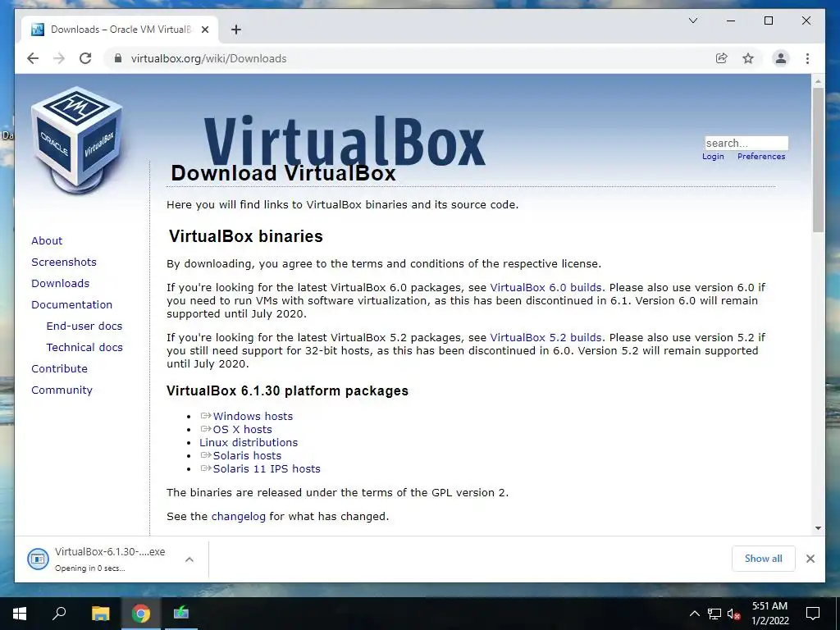Open Chrome three-dot menu

coord(807,58)
